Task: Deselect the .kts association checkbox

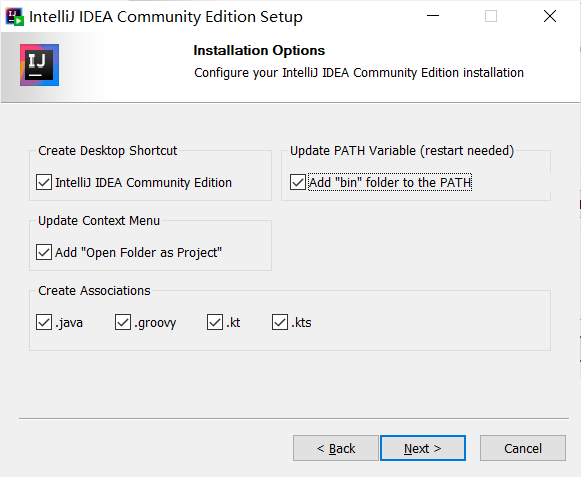Action: click(x=280, y=322)
